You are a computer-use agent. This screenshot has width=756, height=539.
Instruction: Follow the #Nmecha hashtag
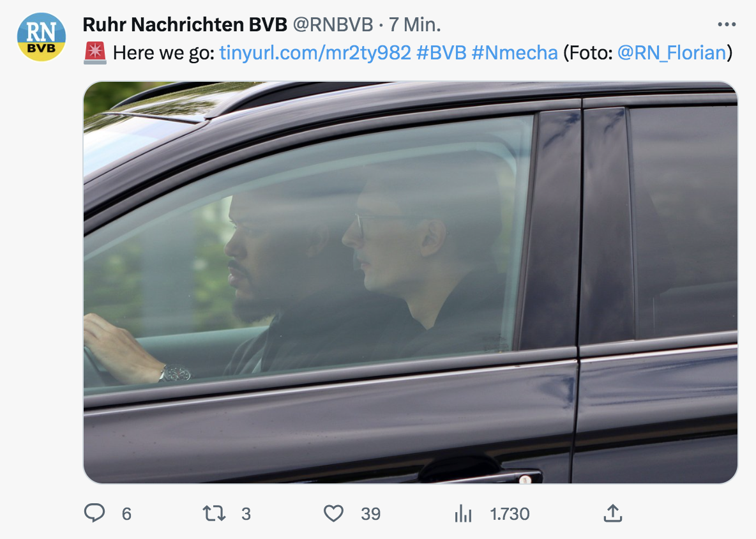pos(515,52)
